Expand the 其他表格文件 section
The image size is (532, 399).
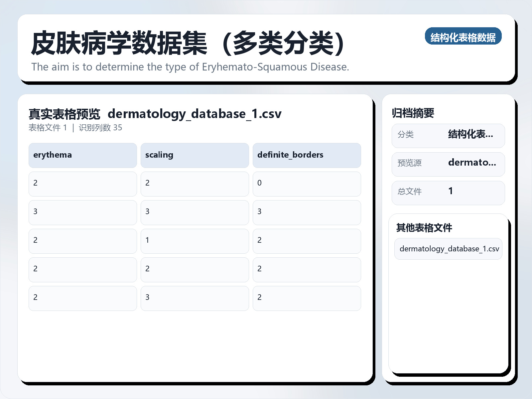tap(425, 228)
